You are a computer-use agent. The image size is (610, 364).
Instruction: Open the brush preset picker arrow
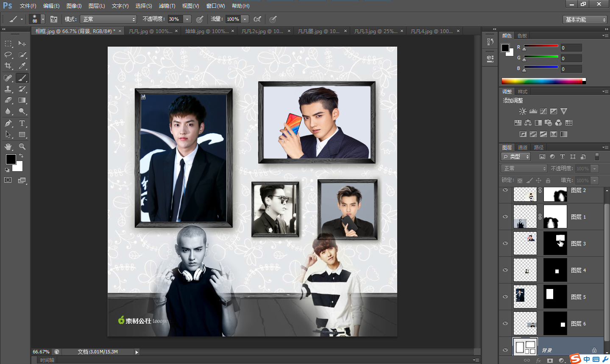coord(43,19)
